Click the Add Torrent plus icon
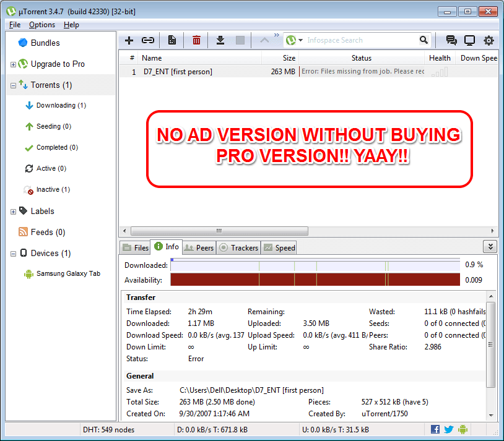Viewport: 504px width, 441px height. (x=129, y=40)
